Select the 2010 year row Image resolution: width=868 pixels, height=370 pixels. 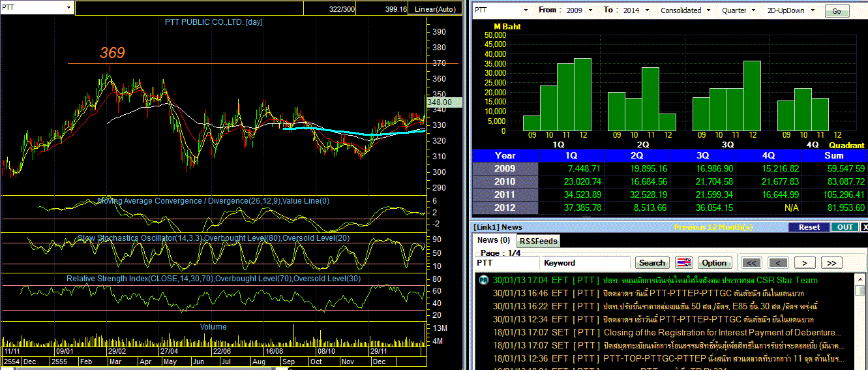pos(505,181)
